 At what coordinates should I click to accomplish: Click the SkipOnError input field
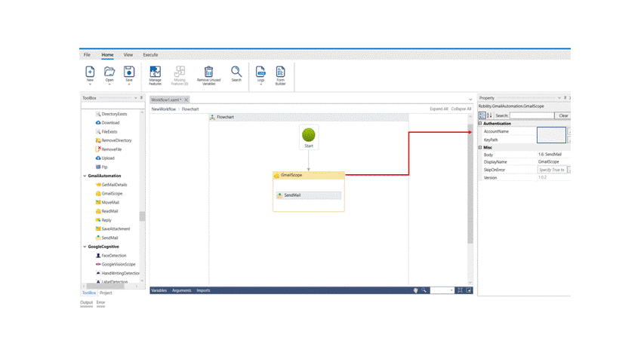click(x=552, y=170)
